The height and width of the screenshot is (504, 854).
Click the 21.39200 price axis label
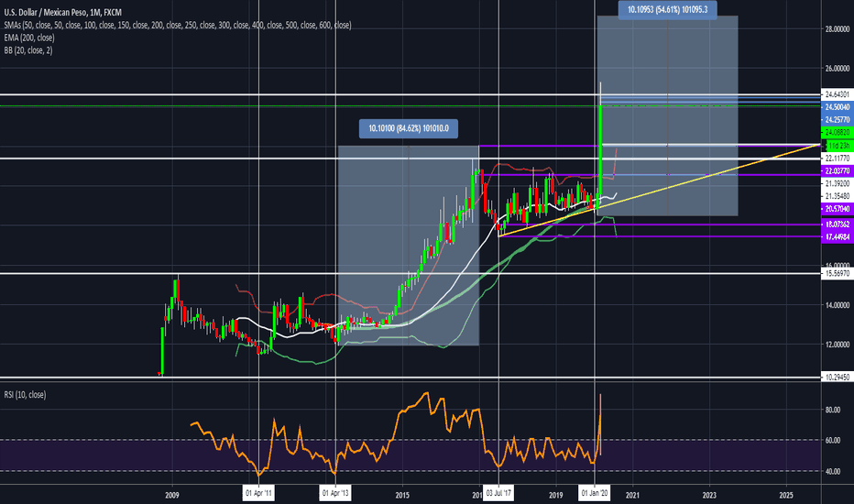pyautogui.click(x=838, y=183)
